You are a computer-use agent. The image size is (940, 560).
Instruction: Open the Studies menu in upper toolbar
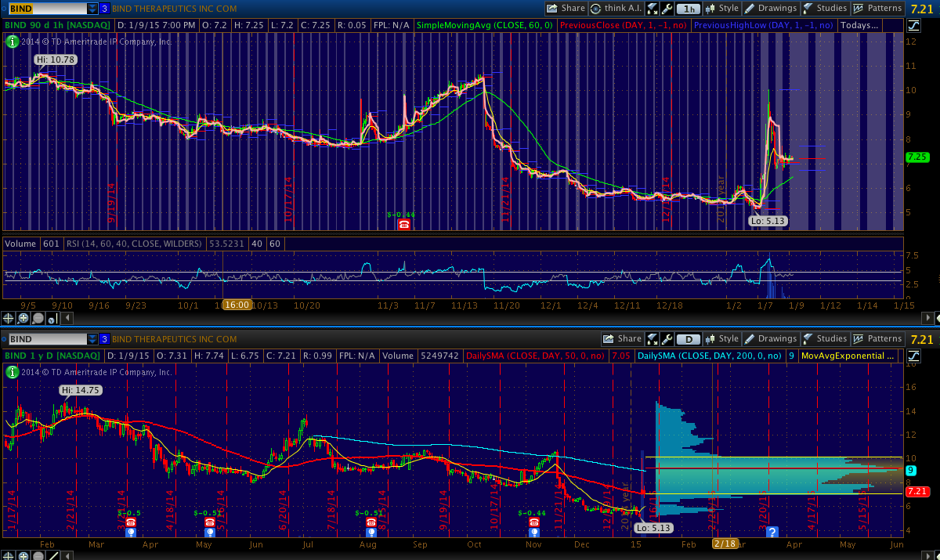(824, 9)
